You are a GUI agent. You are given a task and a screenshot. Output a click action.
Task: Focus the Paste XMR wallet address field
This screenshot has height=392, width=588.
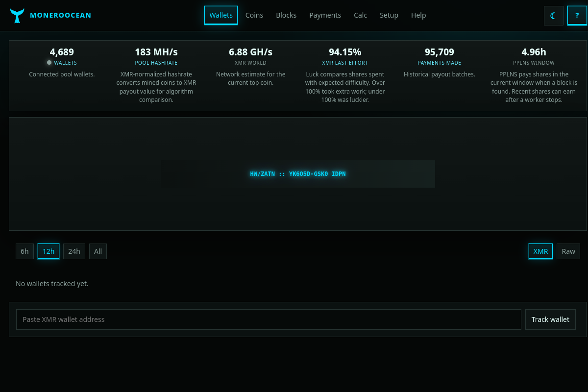[269, 319]
